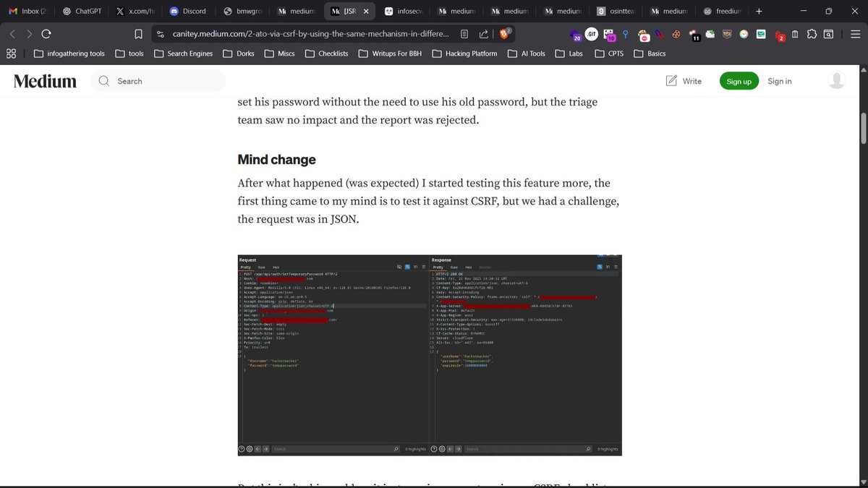
Task: Open the extensions puzzle piece menu
Action: [x=812, y=34]
